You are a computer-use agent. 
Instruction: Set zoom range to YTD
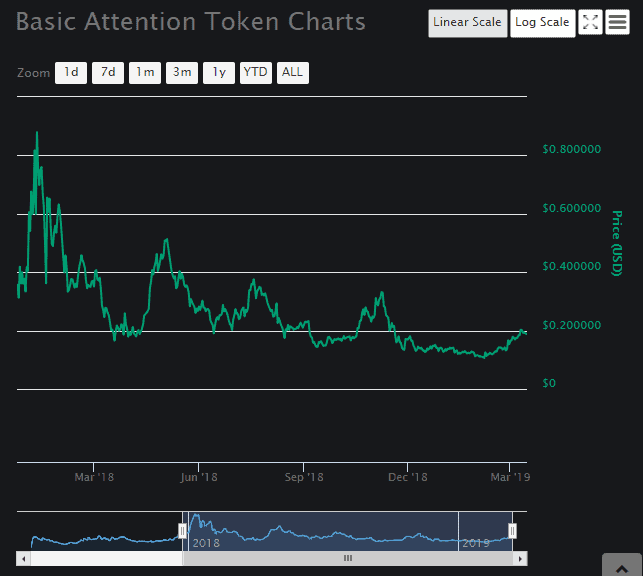[255, 73]
